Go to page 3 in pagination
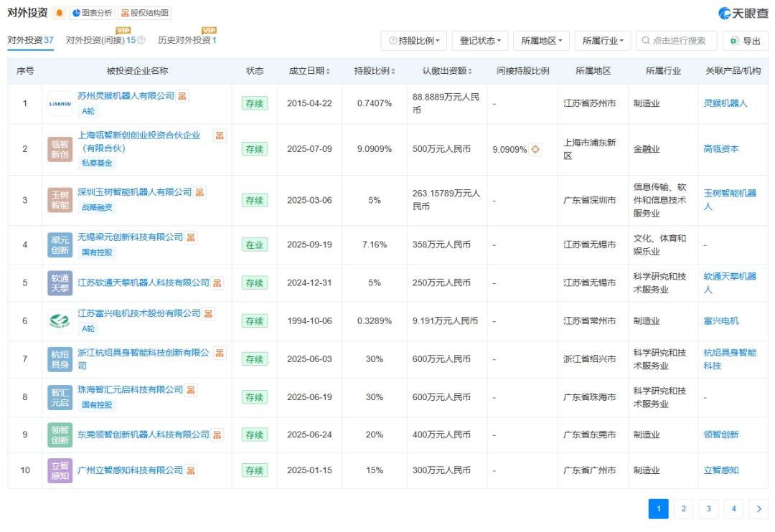775x532 pixels. 708,509
